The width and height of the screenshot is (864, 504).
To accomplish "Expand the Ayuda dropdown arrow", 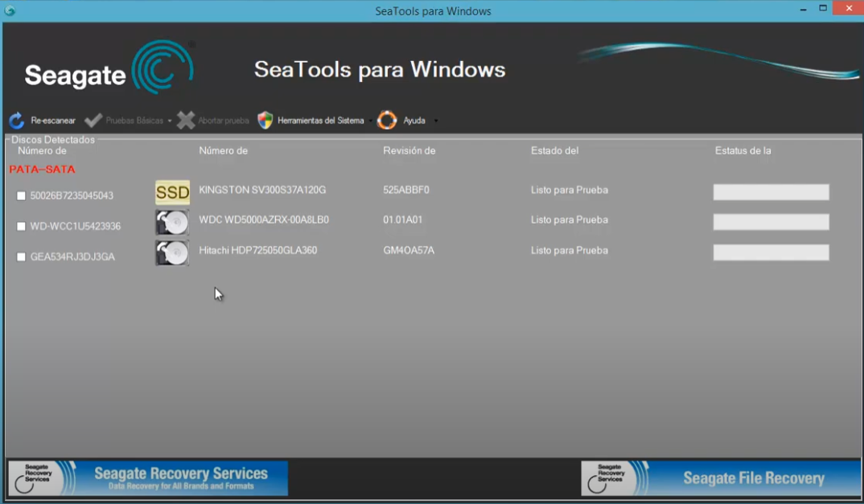I will point(435,121).
